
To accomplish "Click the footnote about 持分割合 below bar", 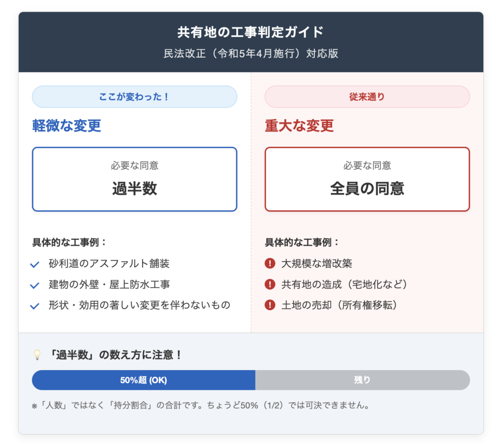I will click(200, 406).
